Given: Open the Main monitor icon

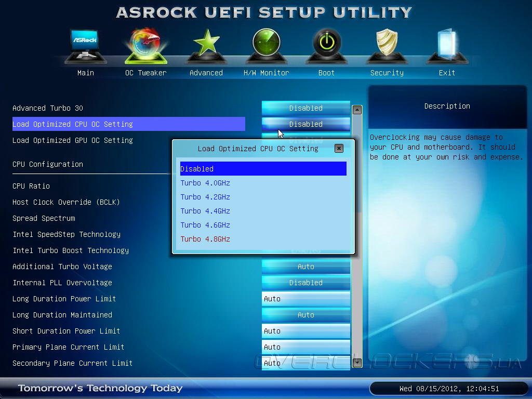Looking at the screenshot, I should pyautogui.click(x=86, y=46).
